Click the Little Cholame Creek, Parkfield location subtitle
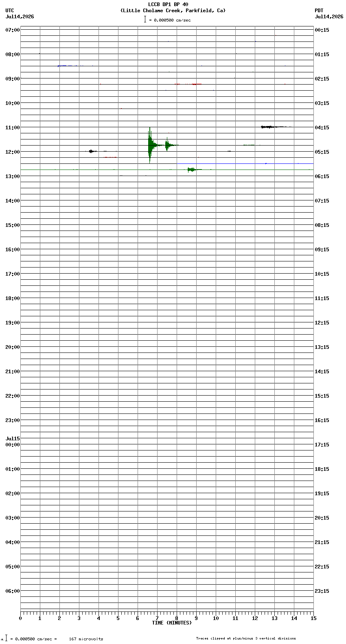The image size is (346, 644). click(173, 11)
